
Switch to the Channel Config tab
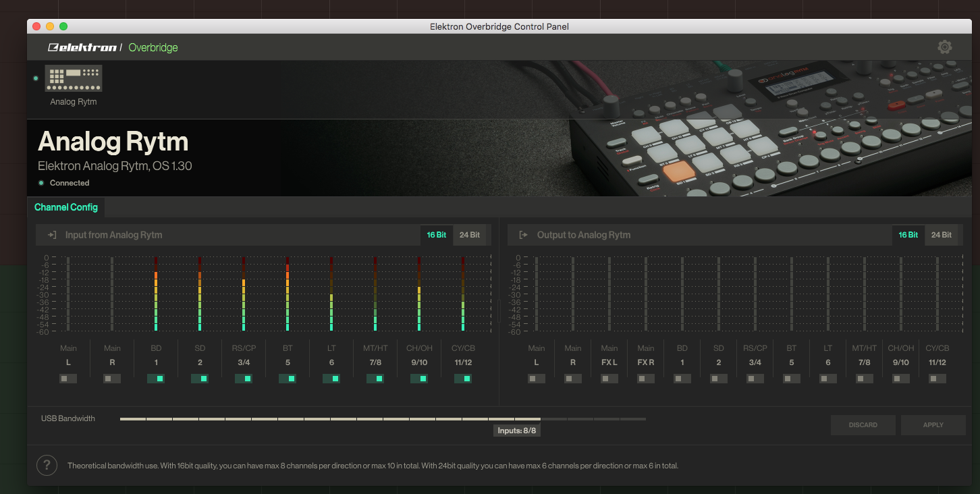pyautogui.click(x=66, y=207)
